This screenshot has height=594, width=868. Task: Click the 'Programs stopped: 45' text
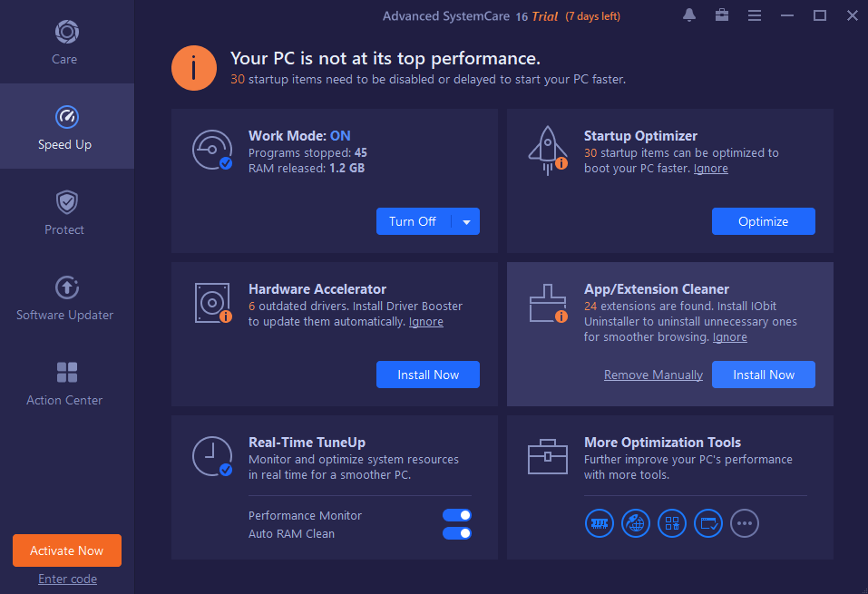pyautogui.click(x=307, y=152)
